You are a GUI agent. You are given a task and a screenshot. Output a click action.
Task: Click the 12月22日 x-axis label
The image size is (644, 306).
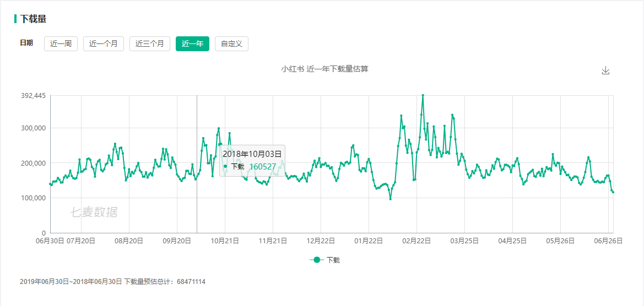[x=321, y=241]
